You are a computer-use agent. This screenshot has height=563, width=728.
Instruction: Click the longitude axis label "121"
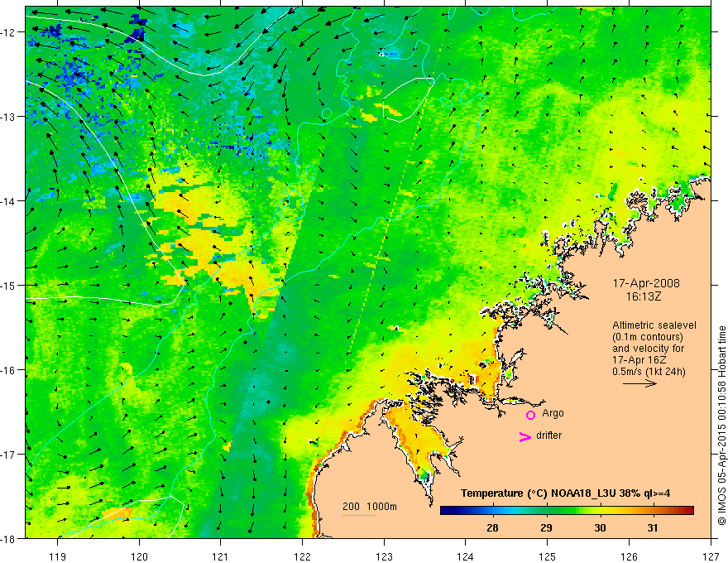(221, 556)
